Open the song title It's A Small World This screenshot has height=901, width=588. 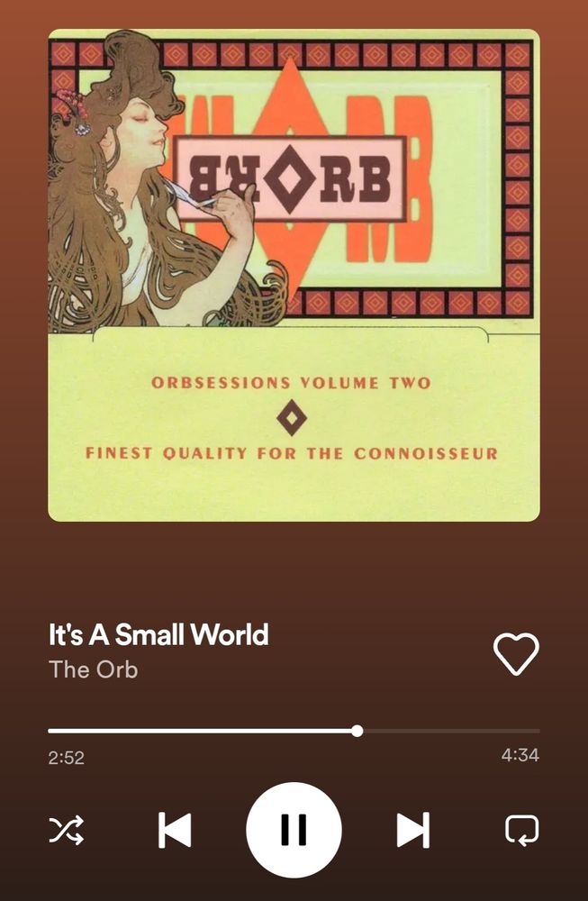coord(158,635)
